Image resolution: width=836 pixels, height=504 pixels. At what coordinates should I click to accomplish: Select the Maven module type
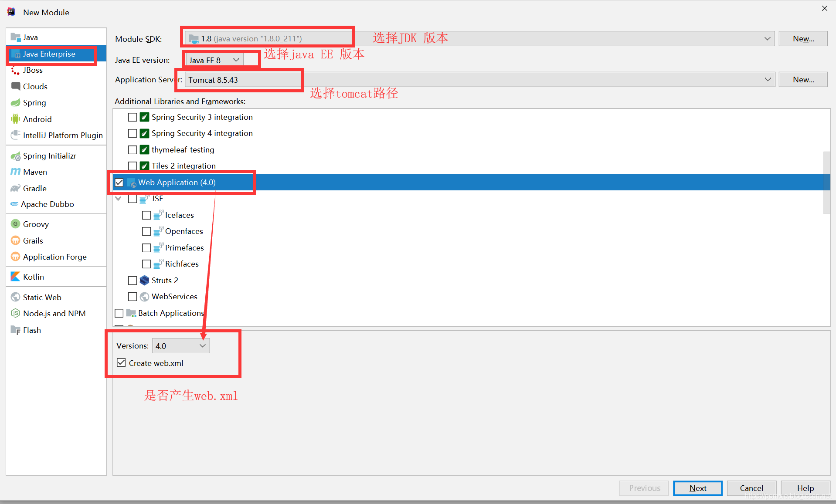[56, 172]
